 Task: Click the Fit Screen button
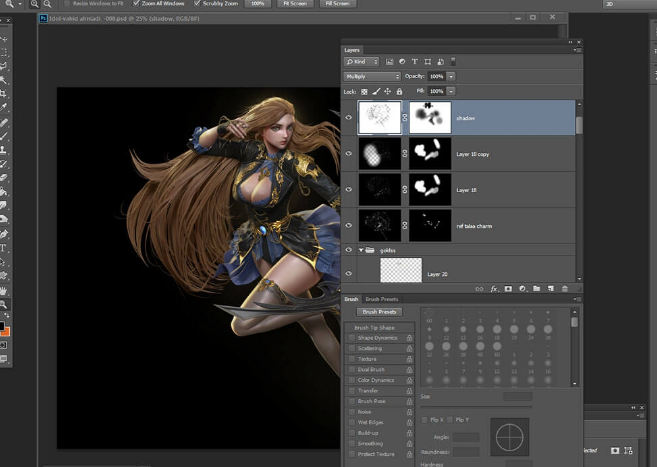pos(296,4)
